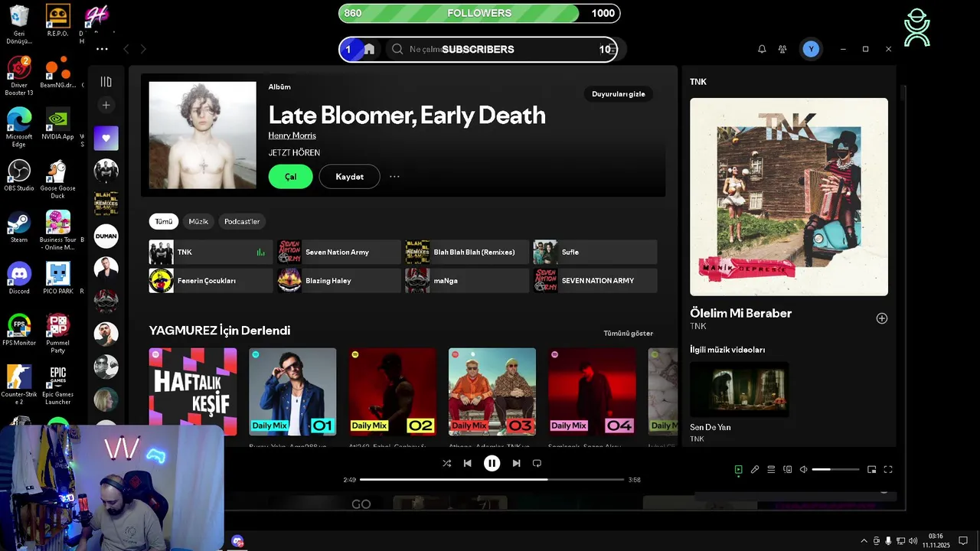Viewport: 980px width, 551px height.
Task: Open the Henry Morris artist link
Action: coord(292,135)
